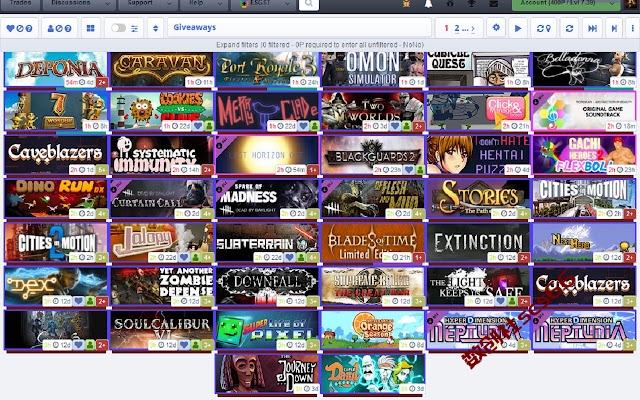The image size is (640, 400).
Task: Click the heart icon on the Dex card
Action: tap(78, 301)
